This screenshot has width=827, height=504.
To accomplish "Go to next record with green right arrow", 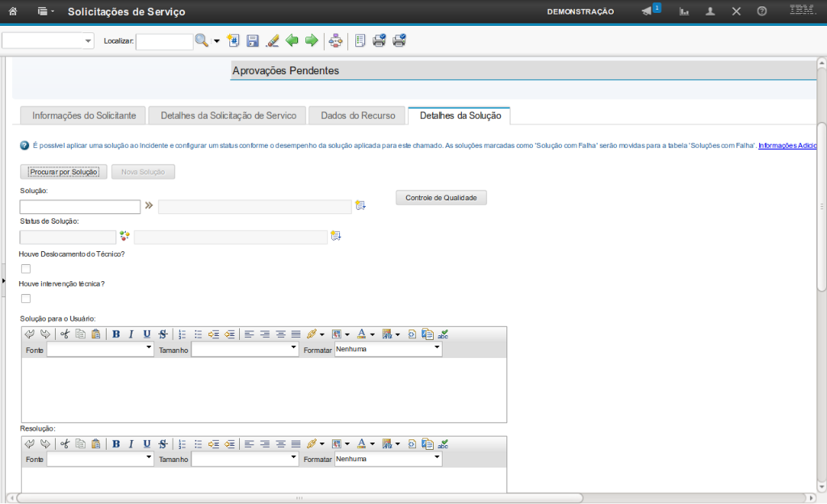I will click(x=311, y=41).
